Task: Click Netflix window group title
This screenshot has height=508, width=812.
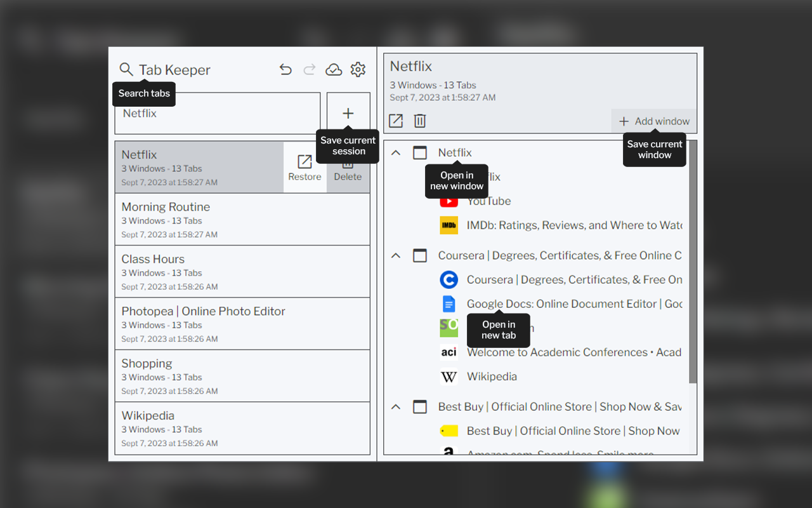Action: coord(455,152)
